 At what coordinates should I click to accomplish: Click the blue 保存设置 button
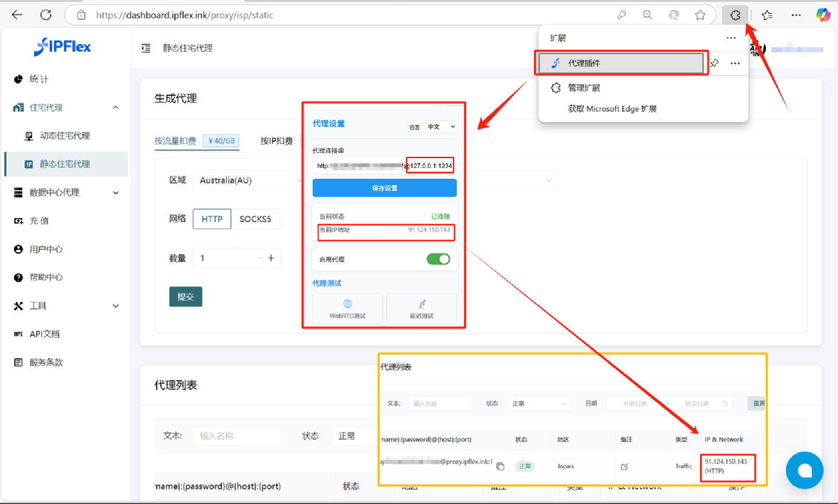(x=384, y=188)
